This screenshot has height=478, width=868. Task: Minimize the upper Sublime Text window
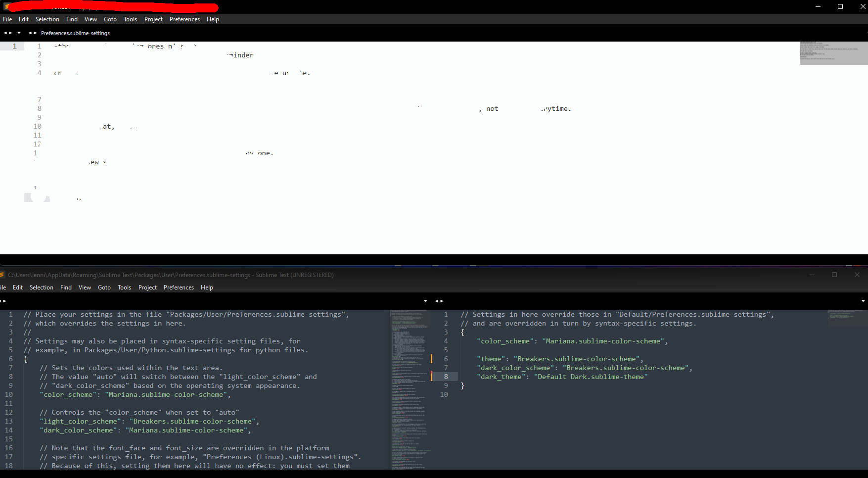(x=818, y=6)
